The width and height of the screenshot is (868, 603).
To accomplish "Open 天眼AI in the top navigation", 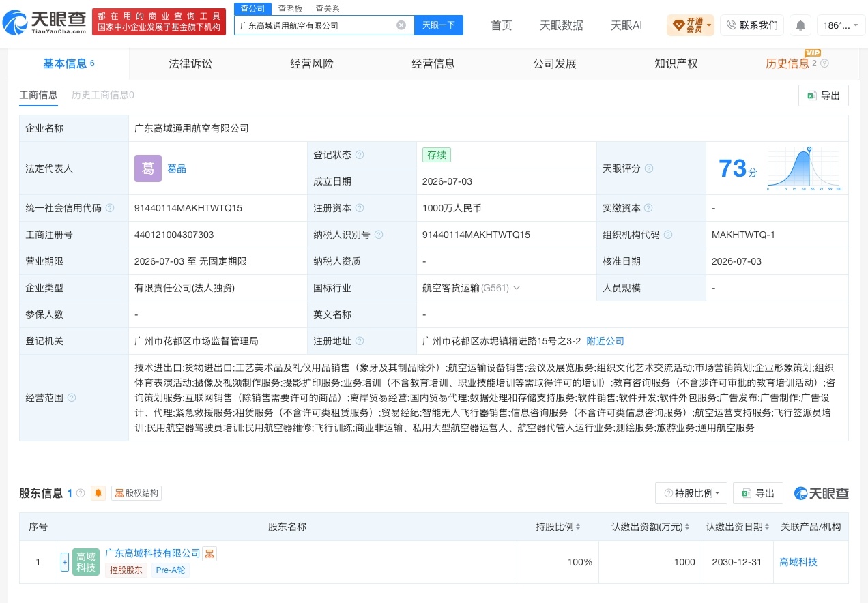I will click(626, 25).
